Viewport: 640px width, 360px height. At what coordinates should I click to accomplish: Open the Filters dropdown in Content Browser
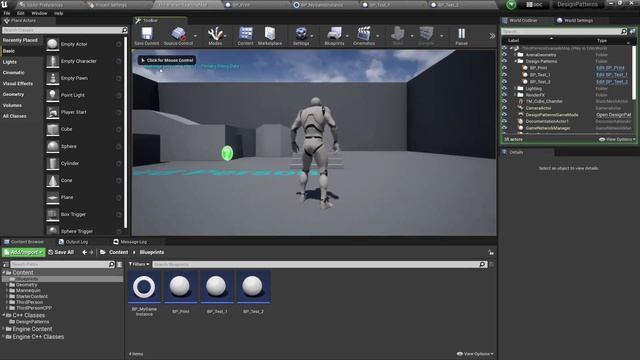(139, 264)
